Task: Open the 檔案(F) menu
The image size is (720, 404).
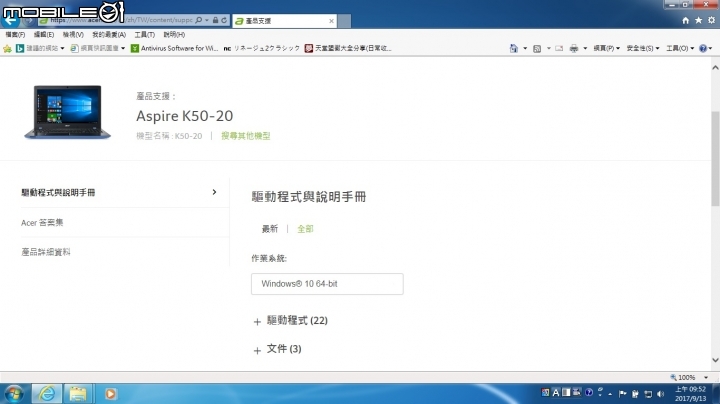Action: [15, 34]
